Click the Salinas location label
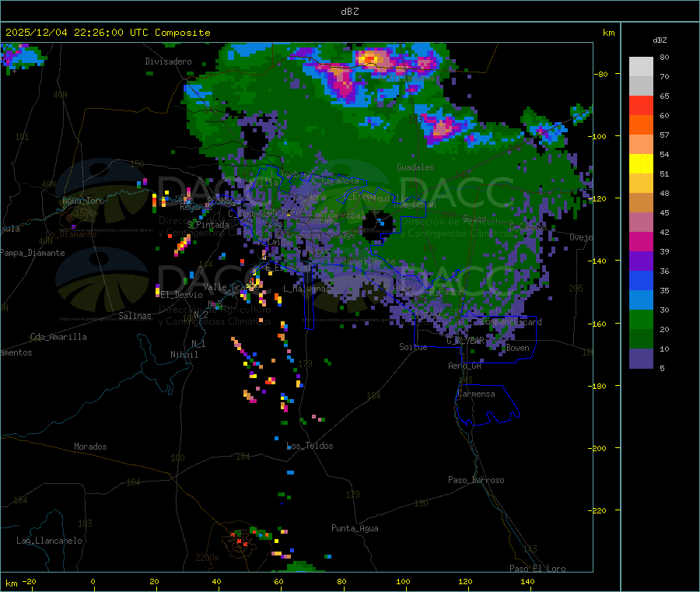 [135, 316]
